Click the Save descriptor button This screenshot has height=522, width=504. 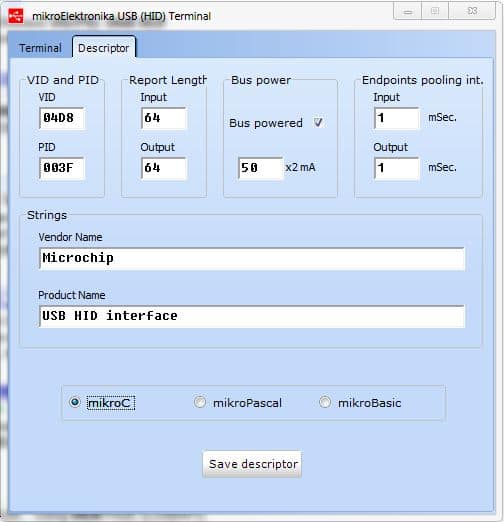pos(252,464)
